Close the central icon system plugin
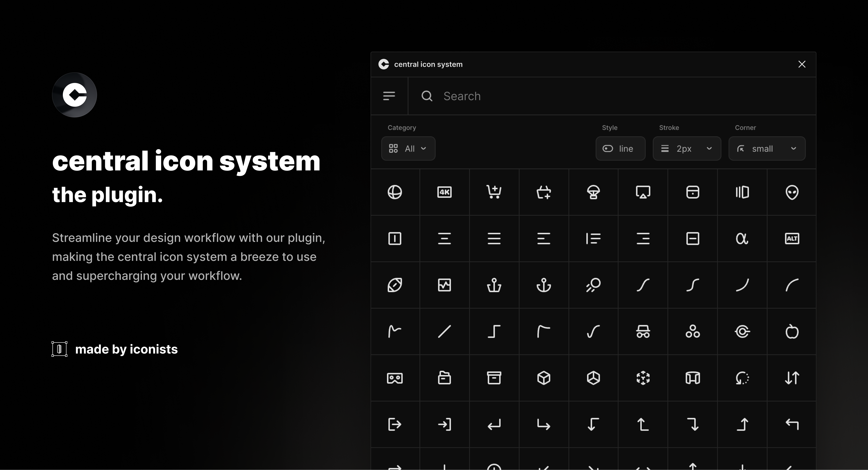Image resolution: width=868 pixels, height=470 pixels. [802, 64]
